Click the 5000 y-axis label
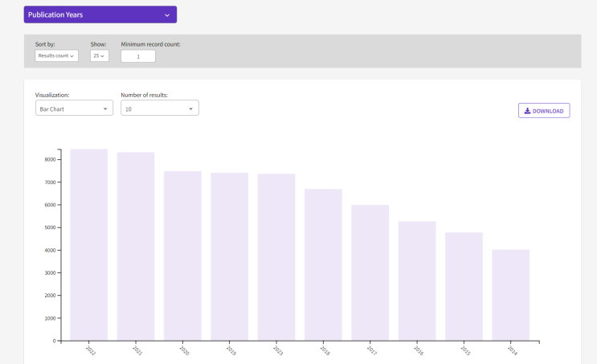Screen dimensions: 597x364 pos(50,227)
